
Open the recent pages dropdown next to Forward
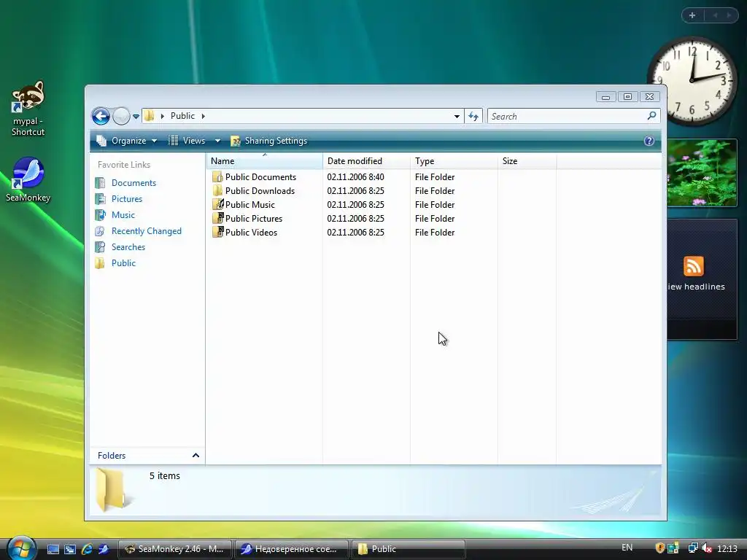click(136, 116)
